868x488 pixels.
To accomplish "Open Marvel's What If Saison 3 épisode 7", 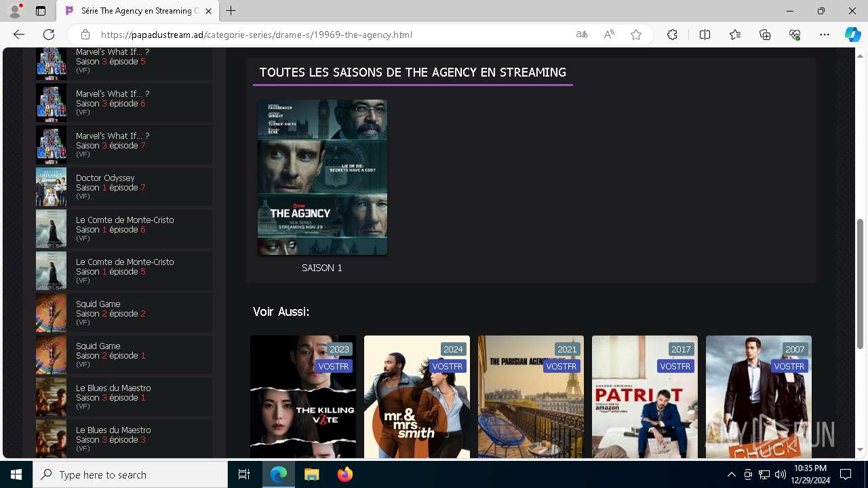I will tap(124, 145).
